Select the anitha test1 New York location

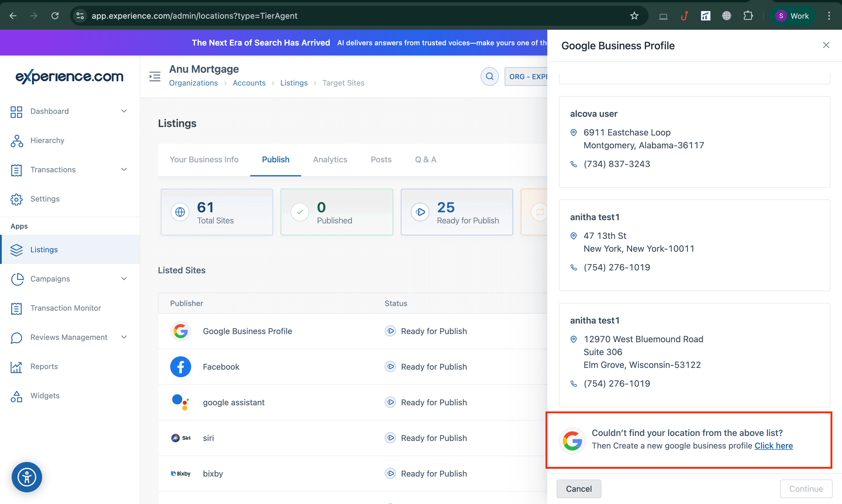(694, 245)
